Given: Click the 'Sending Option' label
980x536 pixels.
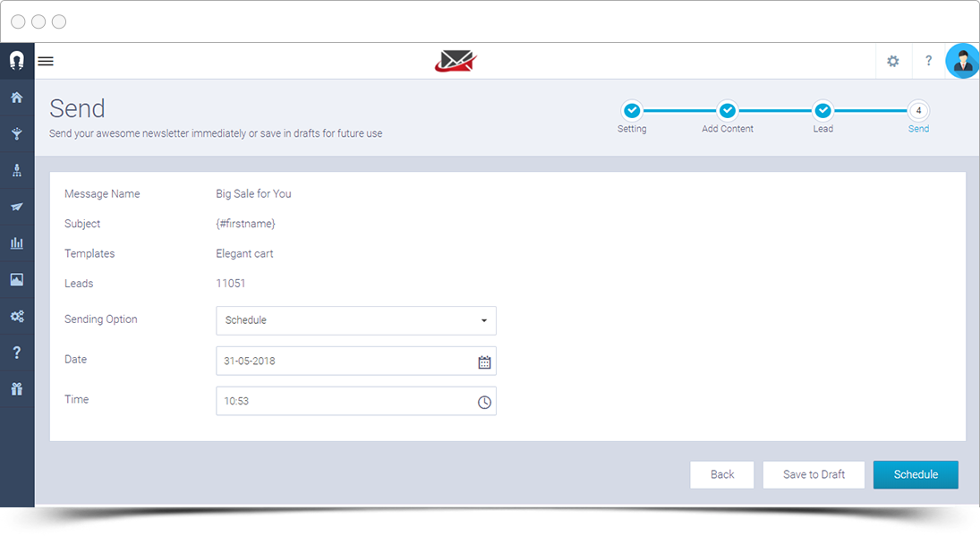Looking at the screenshot, I should [x=100, y=319].
